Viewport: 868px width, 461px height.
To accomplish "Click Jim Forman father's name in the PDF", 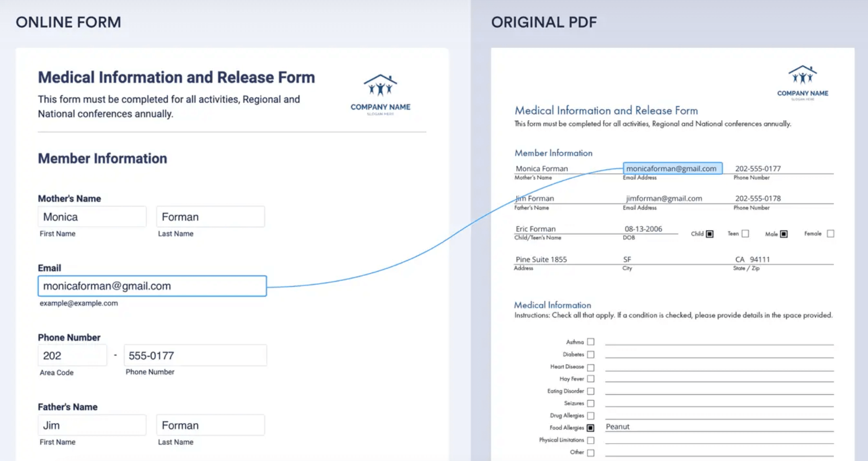I will click(535, 199).
